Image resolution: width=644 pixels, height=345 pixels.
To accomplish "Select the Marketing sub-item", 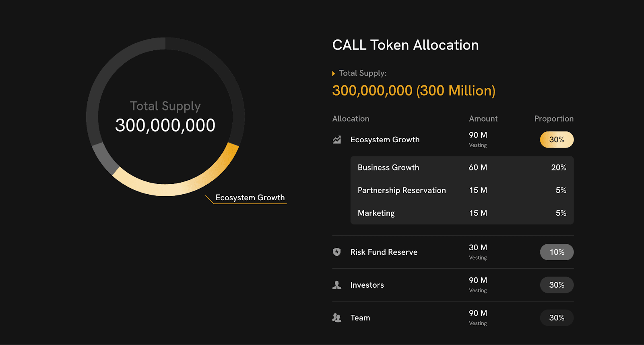I will (x=376, y=213).
